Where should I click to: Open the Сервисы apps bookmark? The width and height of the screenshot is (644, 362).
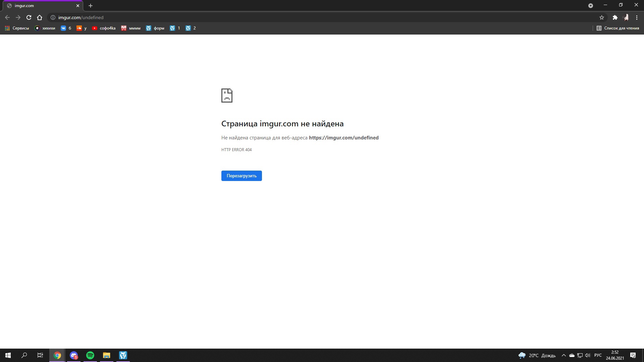tap(17, 28)
